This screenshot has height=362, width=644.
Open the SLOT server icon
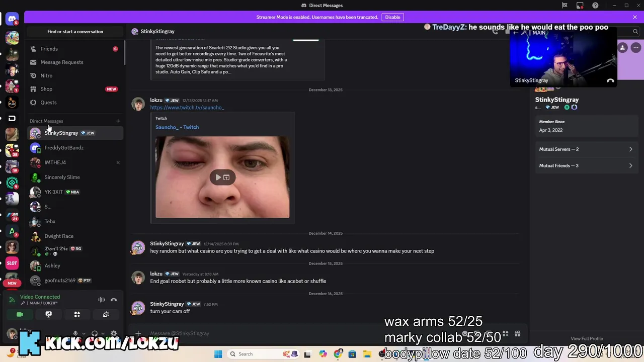point(12,263)
